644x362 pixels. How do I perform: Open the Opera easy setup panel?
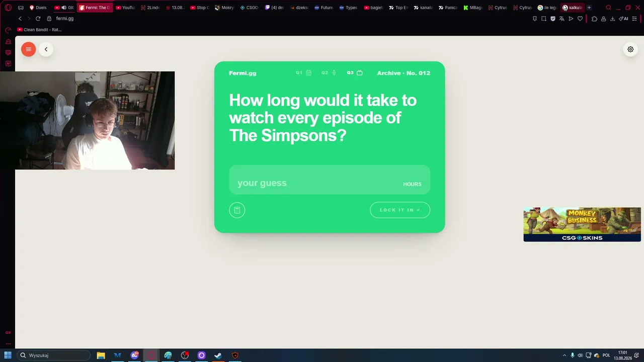point(634,19)
